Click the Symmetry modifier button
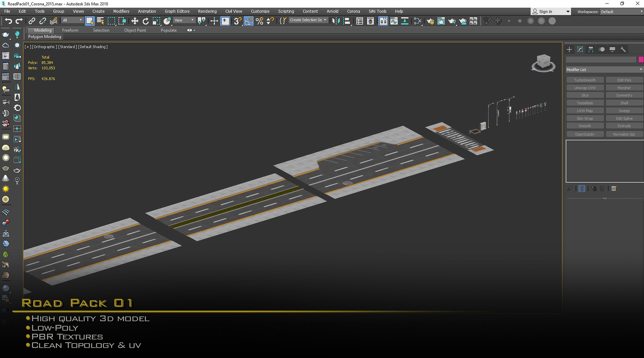The width and height of the screenshot is (644, 358). 624,95
